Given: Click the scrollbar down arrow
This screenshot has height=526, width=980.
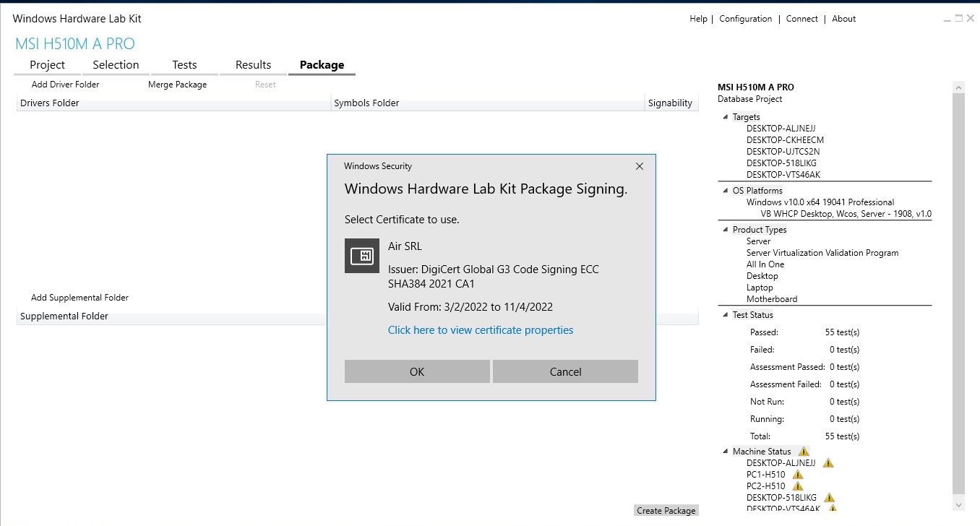Looking at the screenshot, I should pos(959,506).
